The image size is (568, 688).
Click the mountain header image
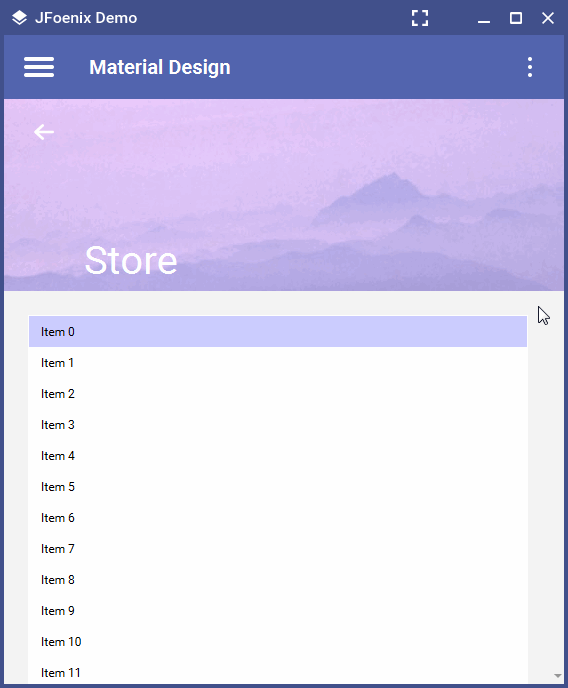tap(284, 195)
